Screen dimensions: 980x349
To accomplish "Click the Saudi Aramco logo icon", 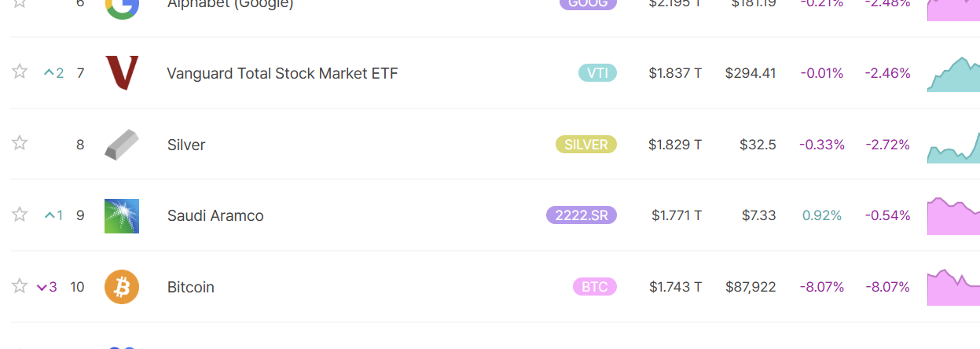I will [122, 216].
